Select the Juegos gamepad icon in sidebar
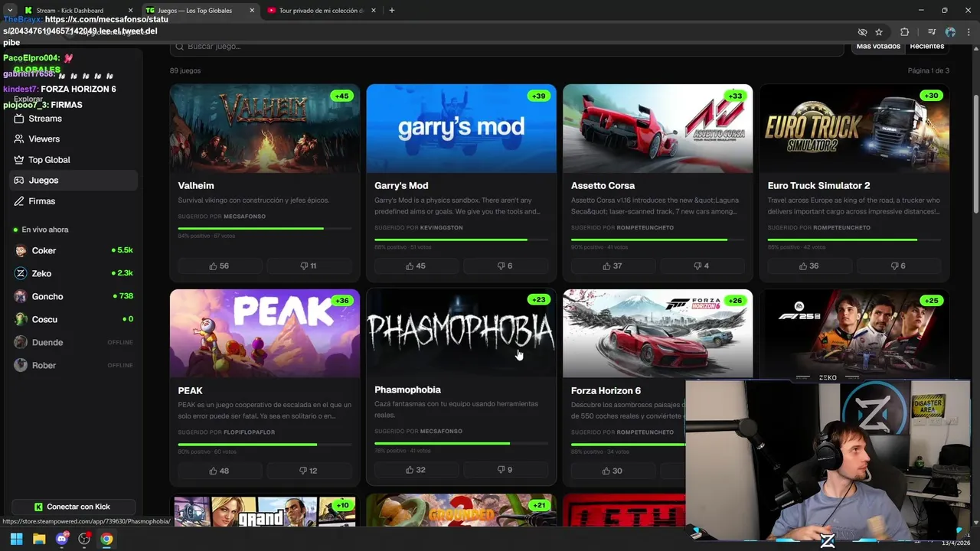This screenshot has height=551, width=980. coord(19,181)
